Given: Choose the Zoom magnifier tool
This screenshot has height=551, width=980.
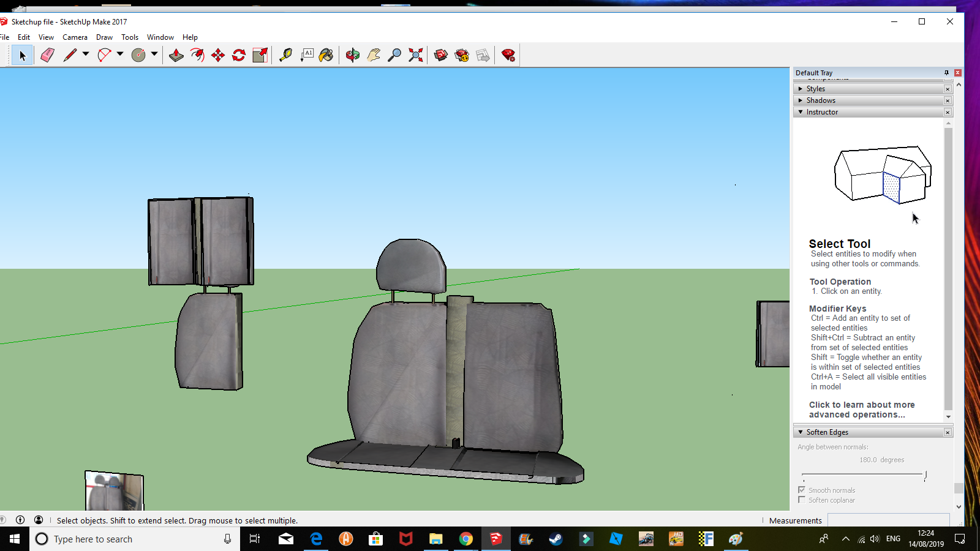Looking at the screenshot, I should pyautogui.click(x=394, y=55).
